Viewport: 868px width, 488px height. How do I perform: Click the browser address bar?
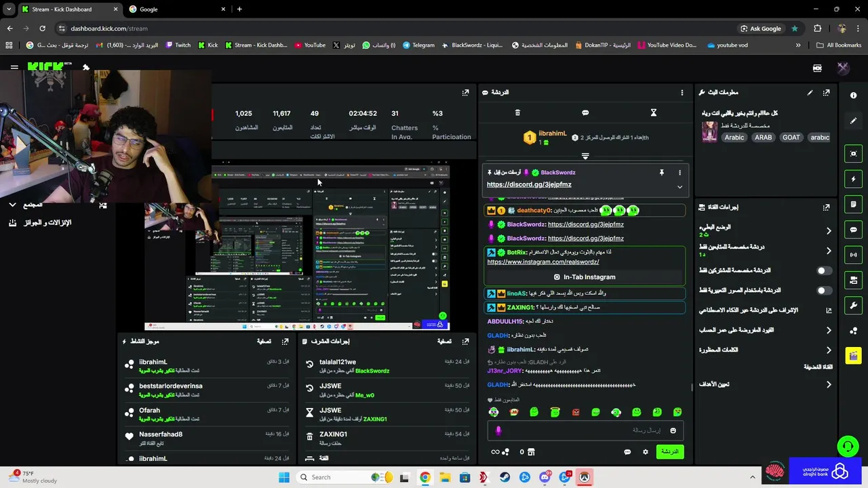393,28
